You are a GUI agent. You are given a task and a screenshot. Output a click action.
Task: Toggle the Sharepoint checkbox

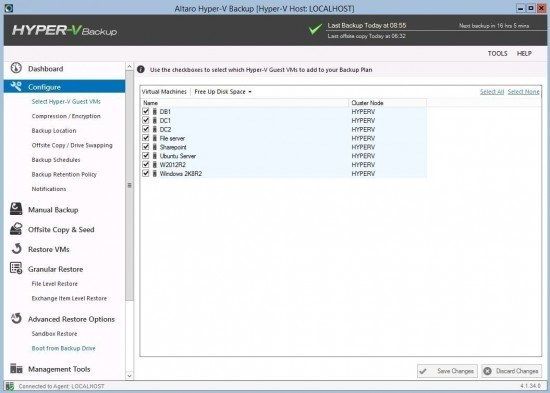[146, 147]
